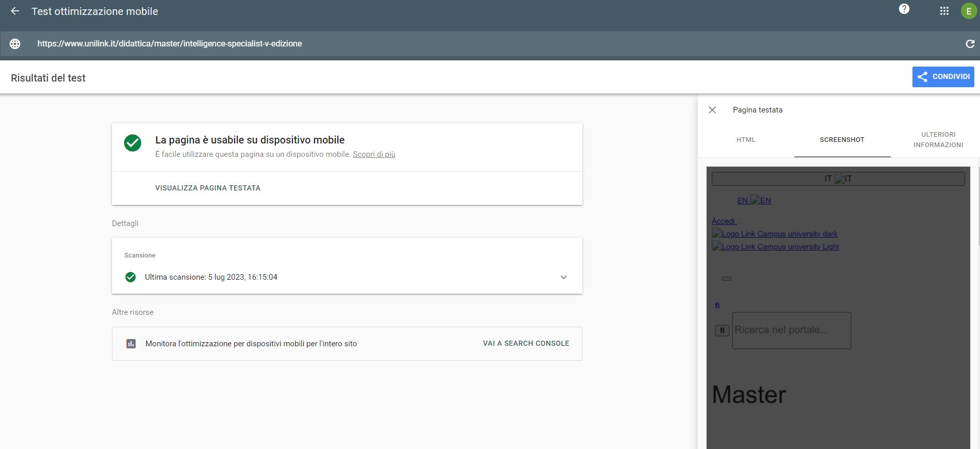Click the 'Altre risorse' section label
The width and height of the screenshot is (980, 449).
(133, 312)
